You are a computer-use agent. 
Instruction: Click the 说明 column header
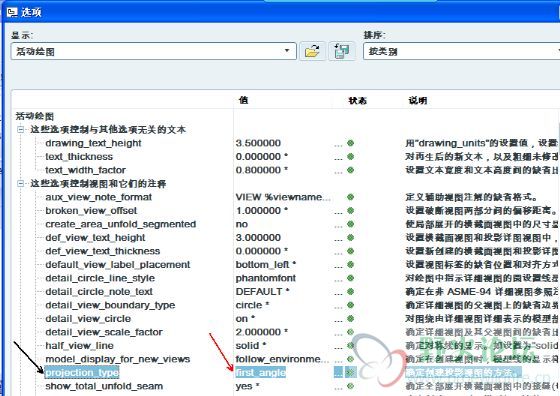[x=418, y=101]
